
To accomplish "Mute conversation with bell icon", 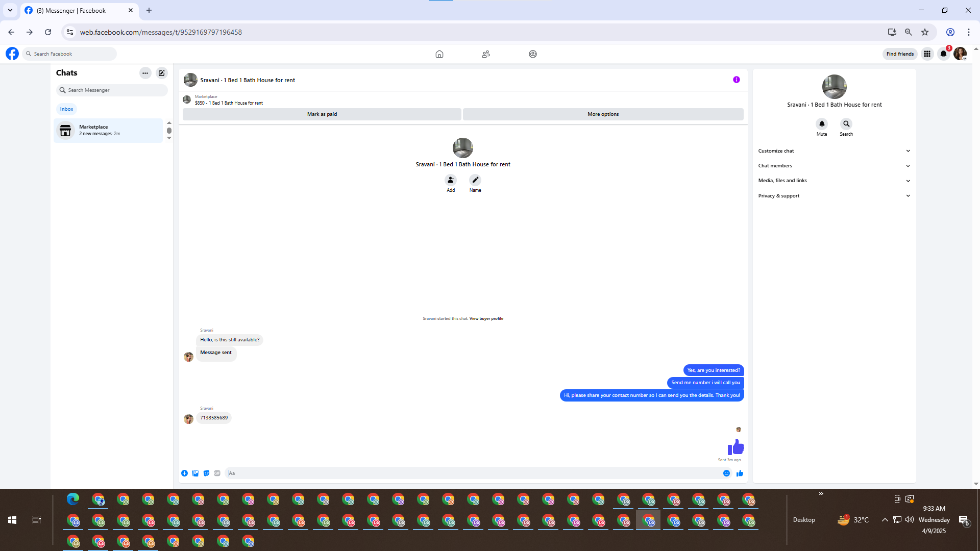I will point(821,124).
